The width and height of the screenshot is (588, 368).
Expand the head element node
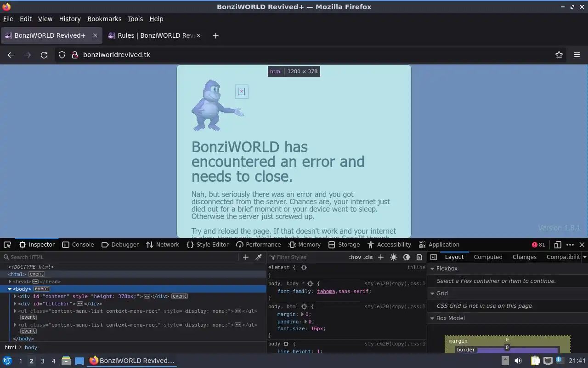pos(10,282)
